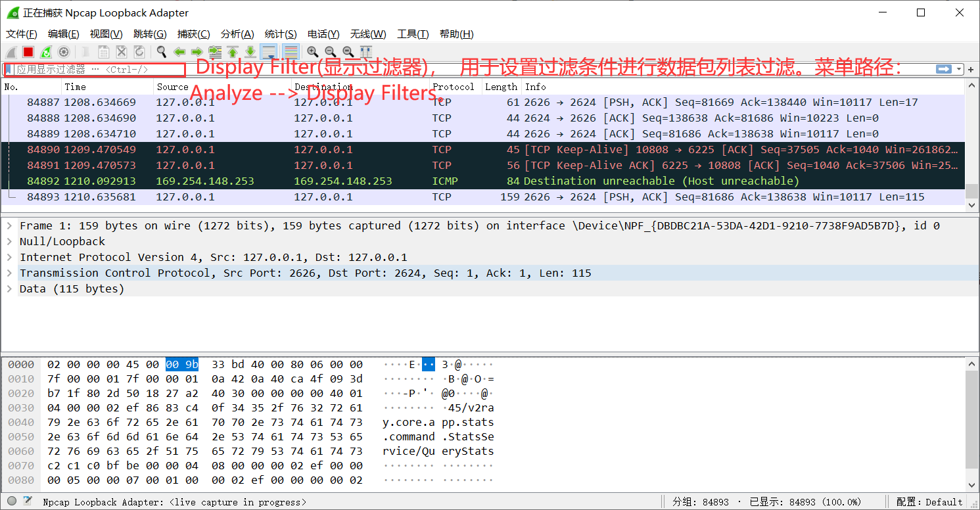Select packet 84887 in the list
980x510 pixels.
coord(483,102)
